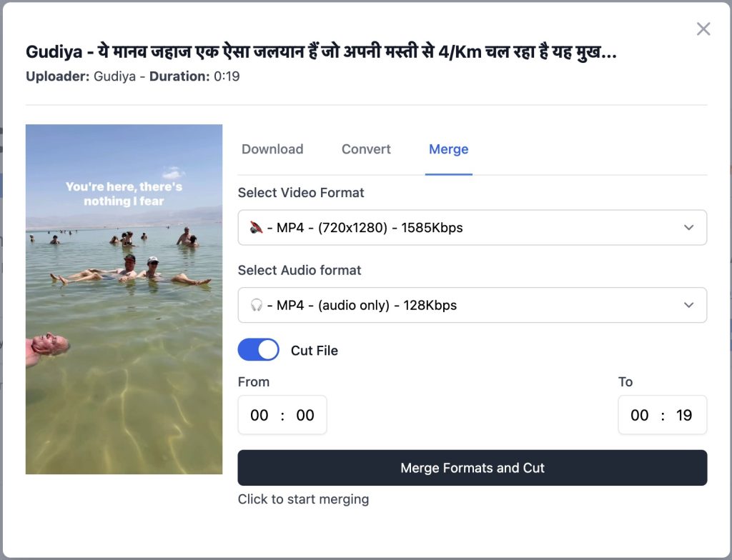Click the Cut File label text
The height and width of the screenshot is (560, 732).
314,351
